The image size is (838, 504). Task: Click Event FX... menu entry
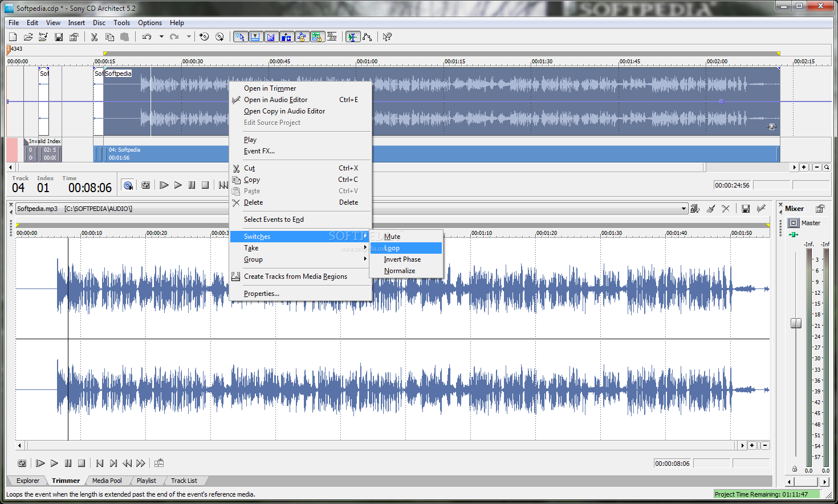click(300, 151)
